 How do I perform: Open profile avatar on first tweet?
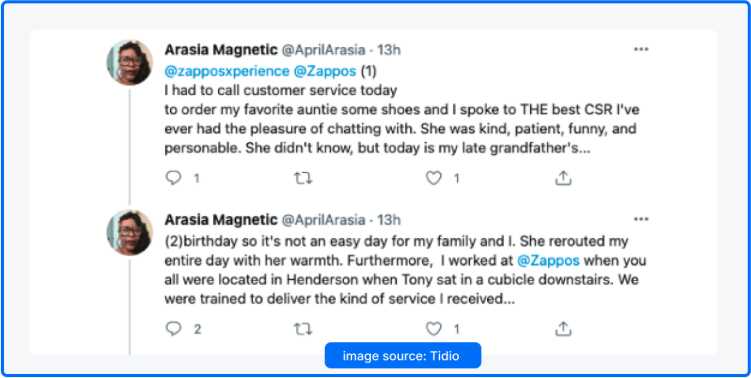129,62
